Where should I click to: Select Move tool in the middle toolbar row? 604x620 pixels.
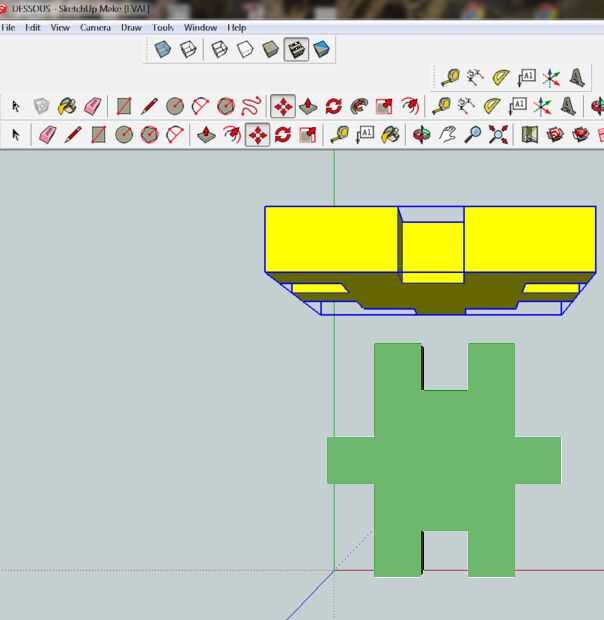(x=283, y=106)
